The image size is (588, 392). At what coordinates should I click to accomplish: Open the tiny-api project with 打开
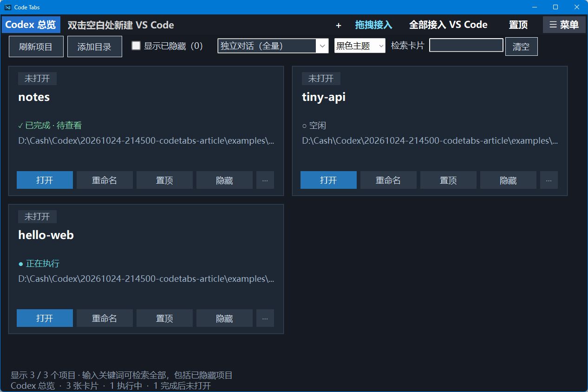click(328, 180)
